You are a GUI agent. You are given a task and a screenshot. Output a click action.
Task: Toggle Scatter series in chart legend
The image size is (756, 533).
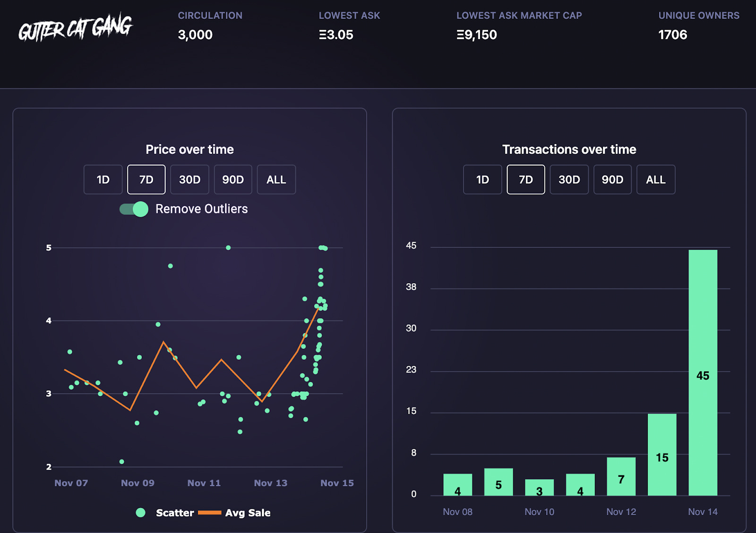pyautogui.click(x=165, y=513)
